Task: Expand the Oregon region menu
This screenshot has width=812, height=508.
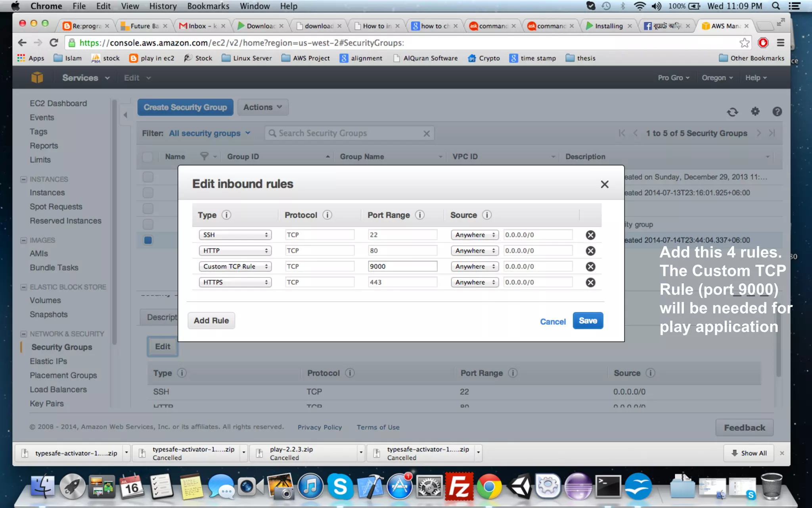Action: tap(717, 78)
